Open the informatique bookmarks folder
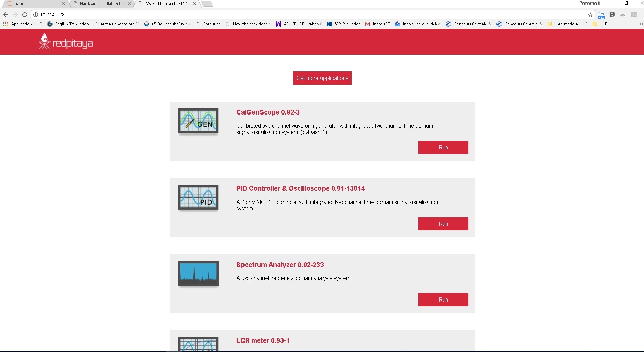644x352 pixels. tap(563, 24)
